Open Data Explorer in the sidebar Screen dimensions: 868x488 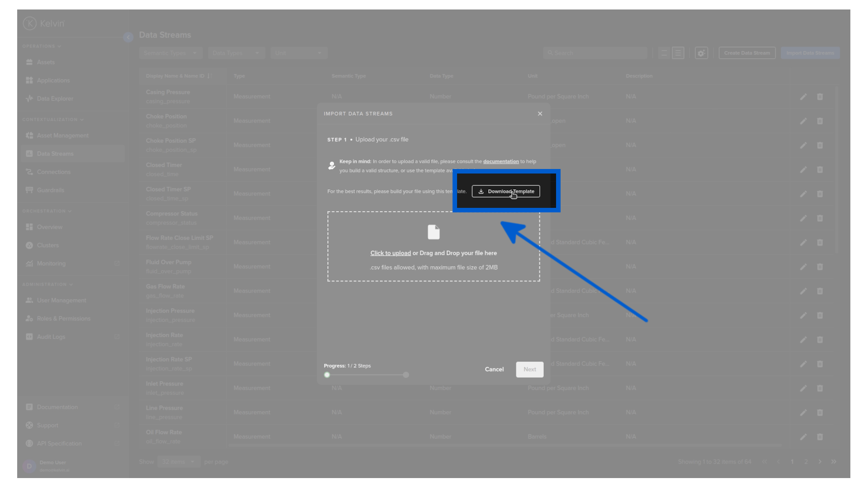tap(55, 99)
